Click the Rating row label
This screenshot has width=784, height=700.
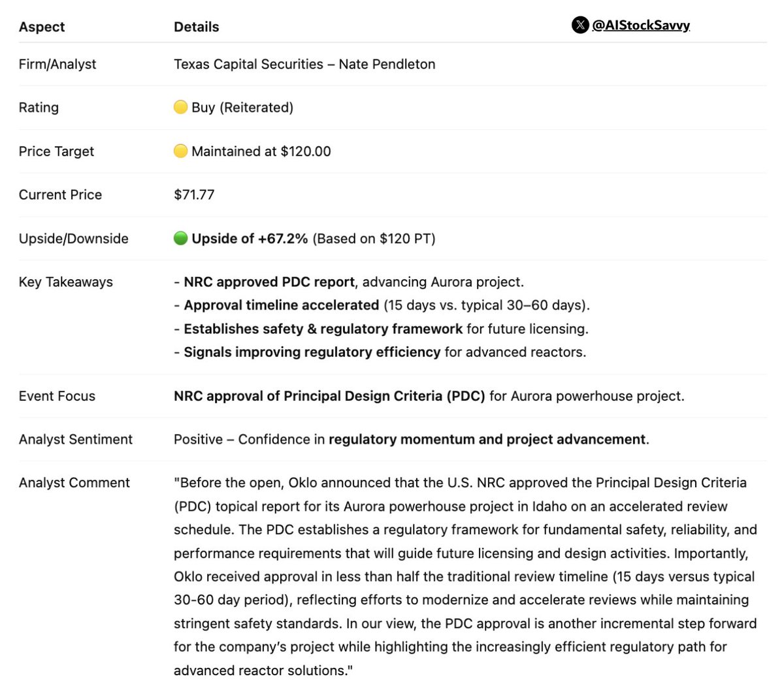click(x=39, y=107)
